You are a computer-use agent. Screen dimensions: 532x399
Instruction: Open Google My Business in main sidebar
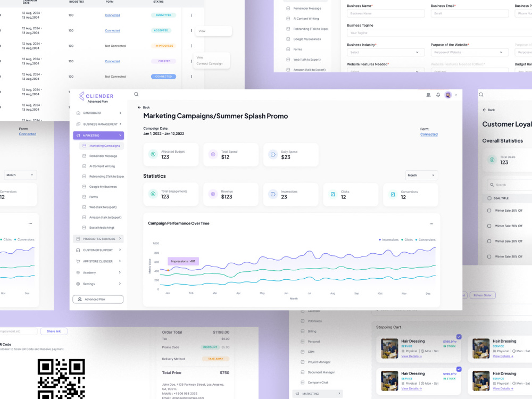103,187
